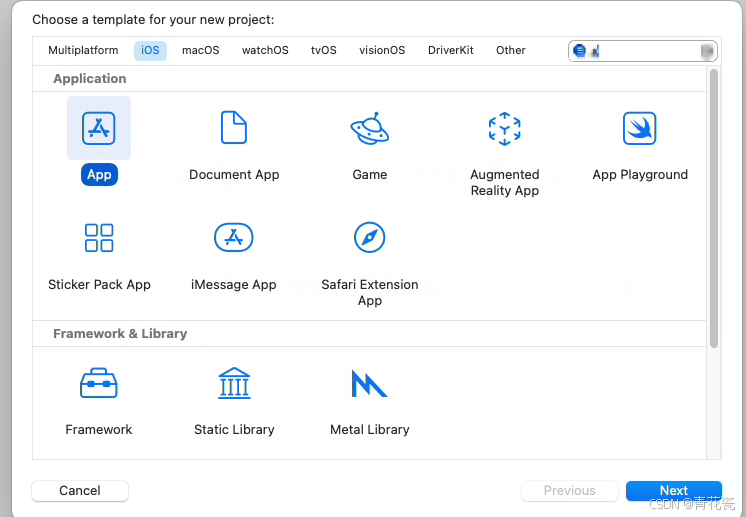The image size is (746, 517).
Task: Click the "Sticker Pack App" label
Action: pos(99,284)
